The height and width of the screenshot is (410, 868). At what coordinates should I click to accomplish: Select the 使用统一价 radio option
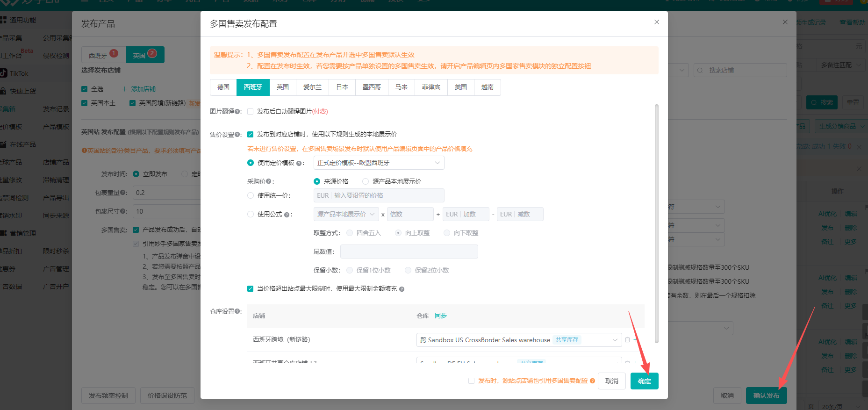[x=251, y=195]
